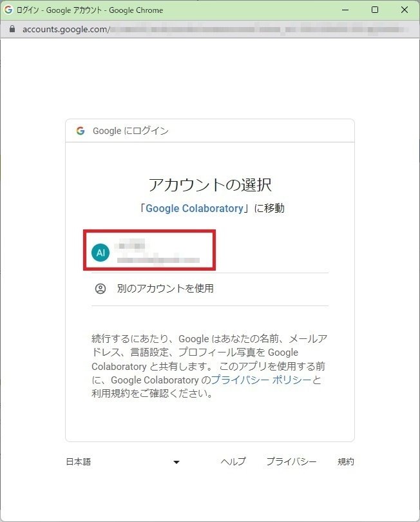Screen dimensions: 420x522
Task: Click the language dropdown arrow
Action: pos(177,462)
